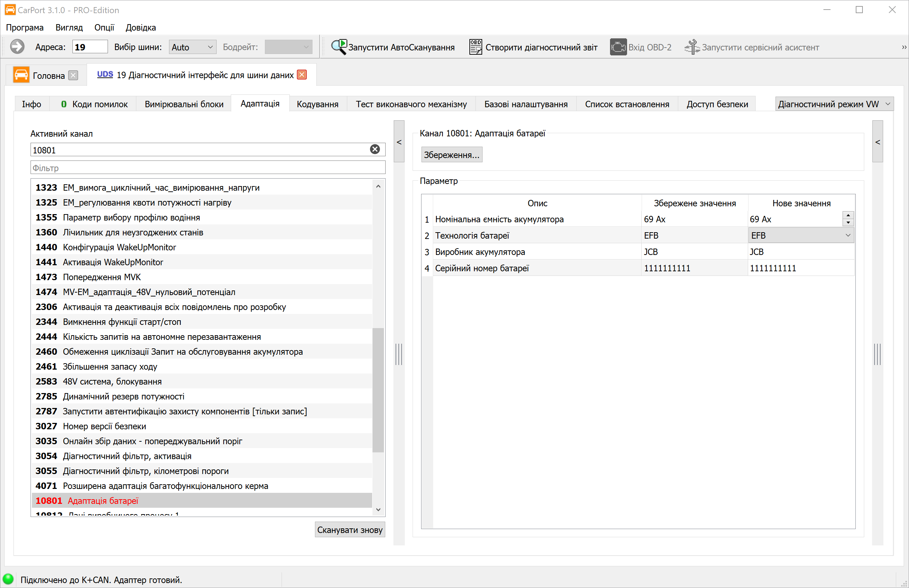Viewport: 909px width, 588px height.
Task: Select channel 2344 Вимкнення функції старт/стоп
Action: click(x=202, y=322)
